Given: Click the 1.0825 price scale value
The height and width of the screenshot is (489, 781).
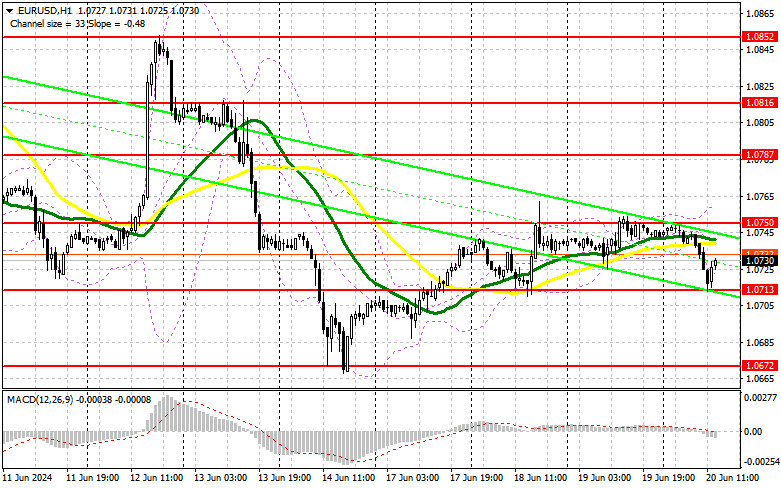Looking at the screenshot, I should tap(760, 87).
